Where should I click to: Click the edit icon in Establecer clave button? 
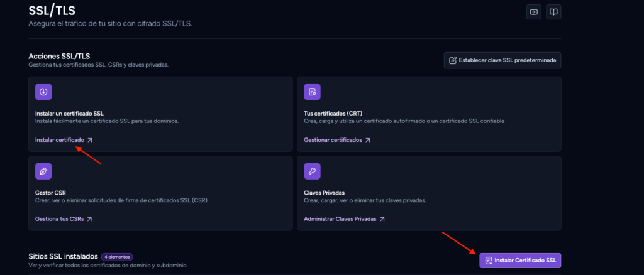tap(453, 60)
